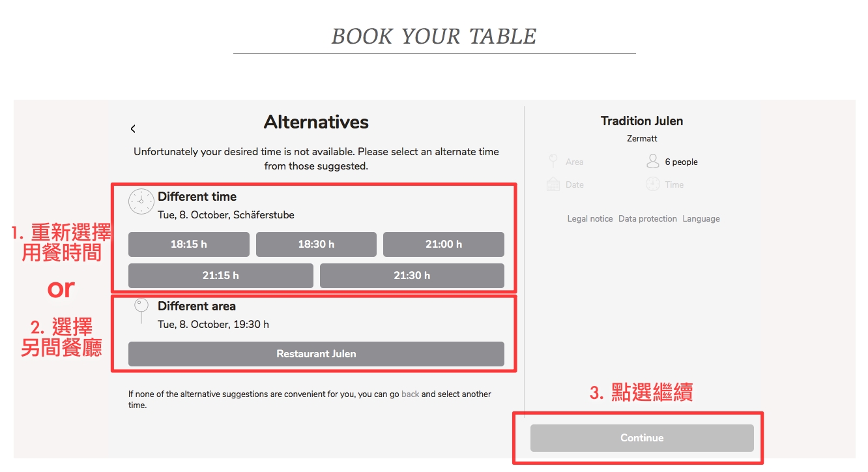The height and width of the screenshot is (472, 868).
Task: Click the back chevron arrow beside Alternatives
Action: tap(133, 129)
